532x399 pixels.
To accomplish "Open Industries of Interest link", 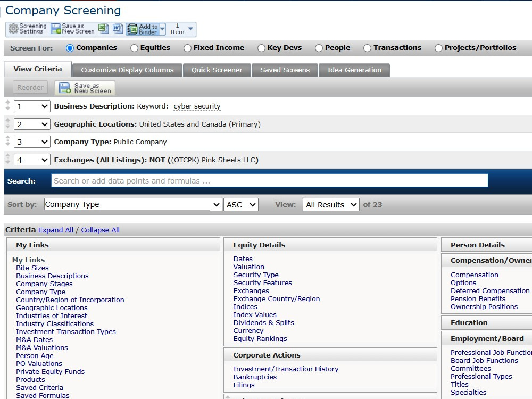I will [52, 315].
